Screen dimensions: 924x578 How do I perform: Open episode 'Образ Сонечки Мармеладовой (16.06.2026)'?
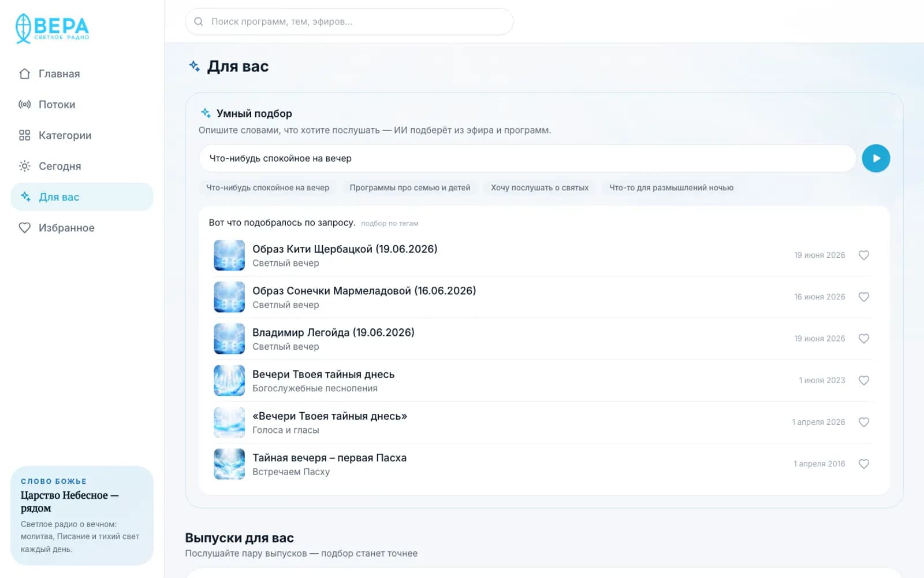pos(364,291)
